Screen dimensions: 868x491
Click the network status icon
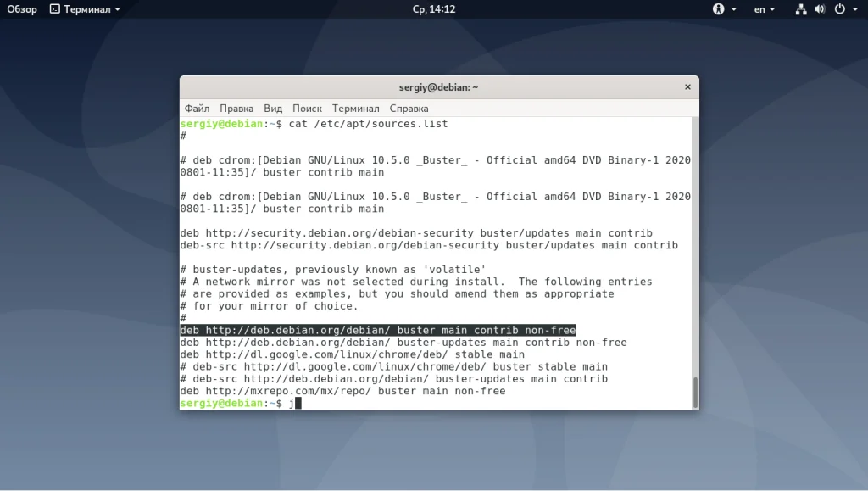(801, 9)
